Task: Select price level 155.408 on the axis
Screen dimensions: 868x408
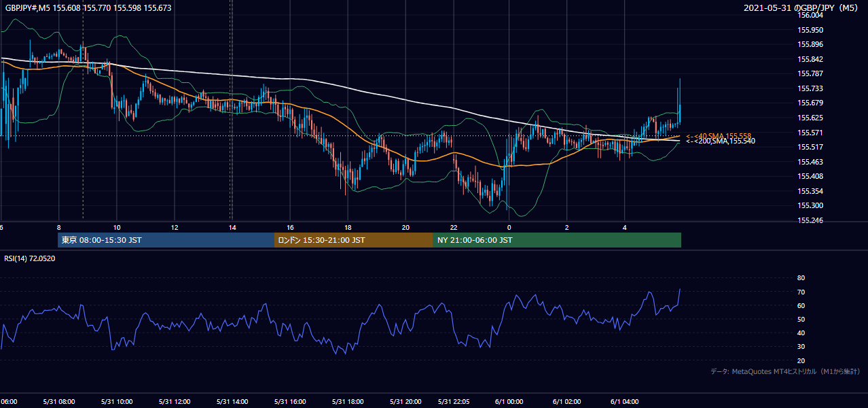Action: (810, 176)
